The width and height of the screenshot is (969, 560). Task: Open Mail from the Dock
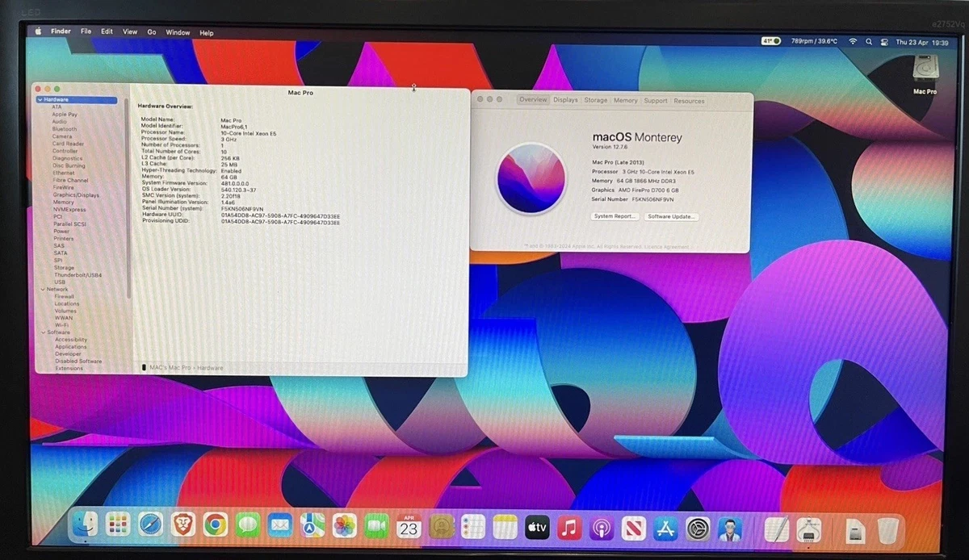pos(280,526)
